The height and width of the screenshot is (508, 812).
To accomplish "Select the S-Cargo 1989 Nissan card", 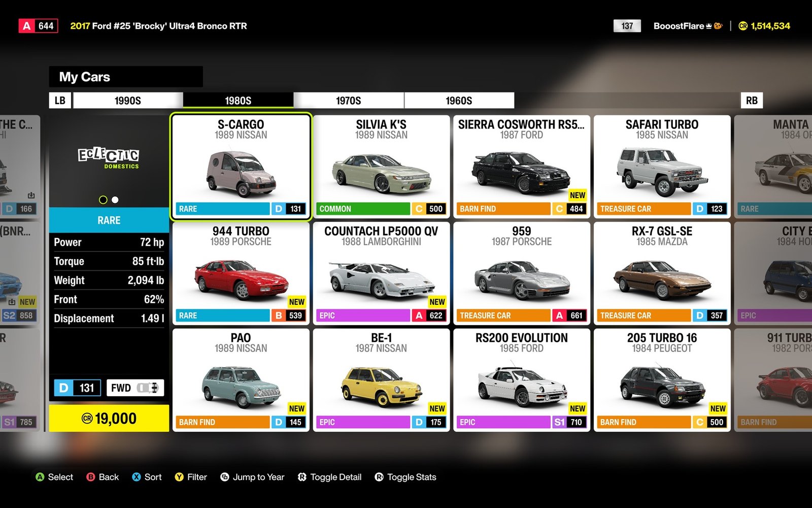I will (x=241, y=167).
